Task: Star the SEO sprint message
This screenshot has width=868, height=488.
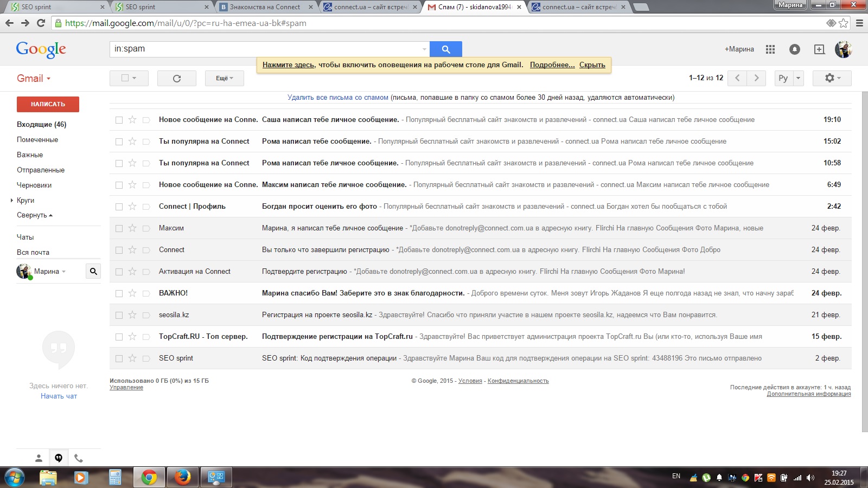Action: click(x=132, y=358)
